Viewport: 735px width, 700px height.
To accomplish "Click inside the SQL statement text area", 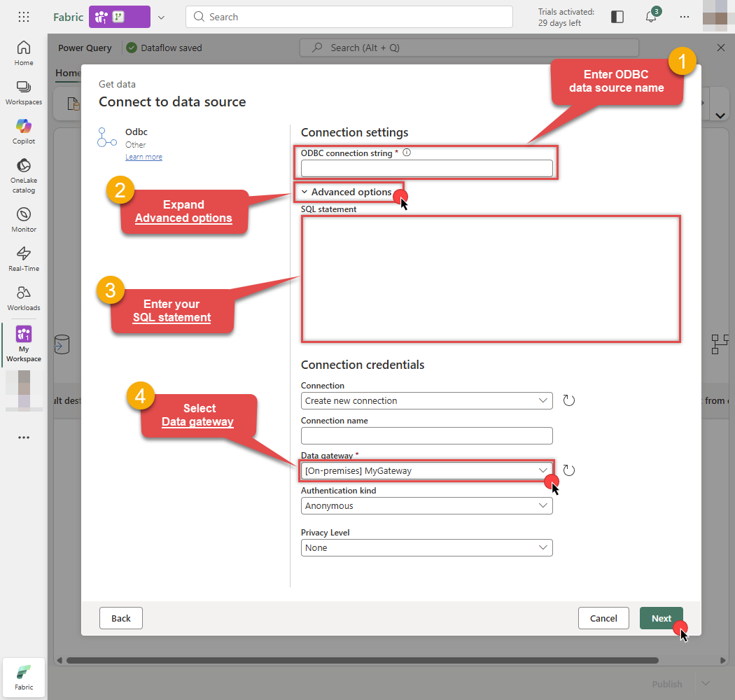I will tap(490, 279).
